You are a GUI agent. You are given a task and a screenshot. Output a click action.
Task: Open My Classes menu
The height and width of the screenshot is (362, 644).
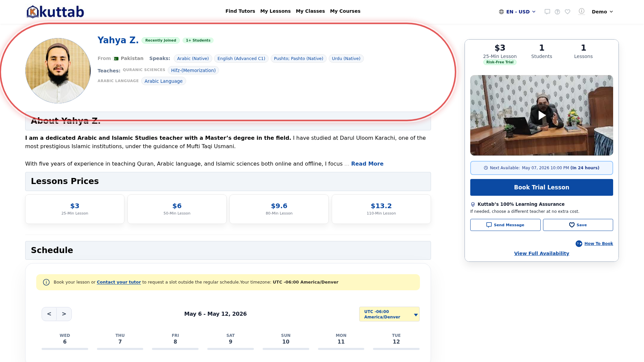coord(310,11)
